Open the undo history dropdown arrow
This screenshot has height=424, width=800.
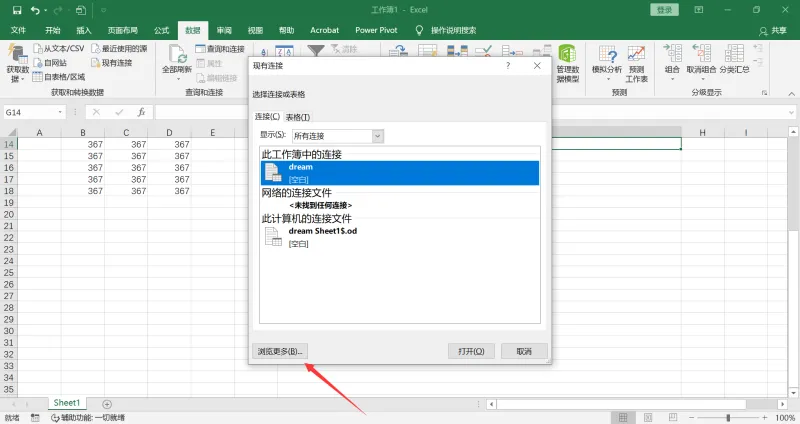click(45, 10)
